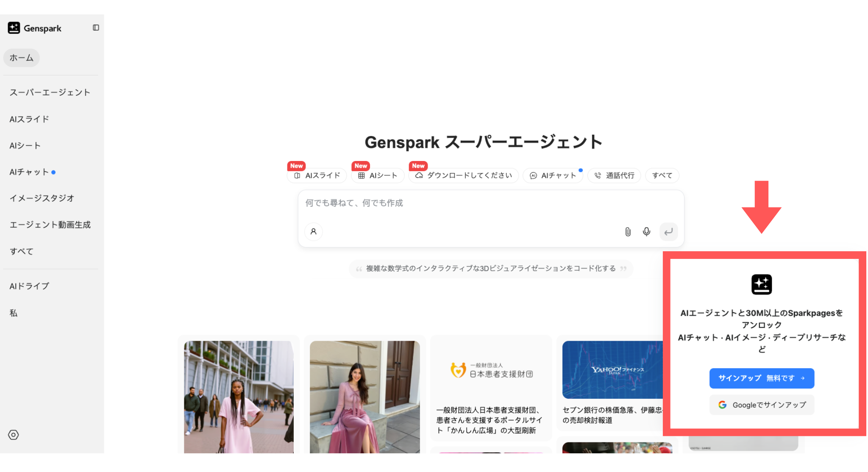Open ホーム in the sidebar
The height and width of the screenshot is (472, 868).
tap(22, 58)
